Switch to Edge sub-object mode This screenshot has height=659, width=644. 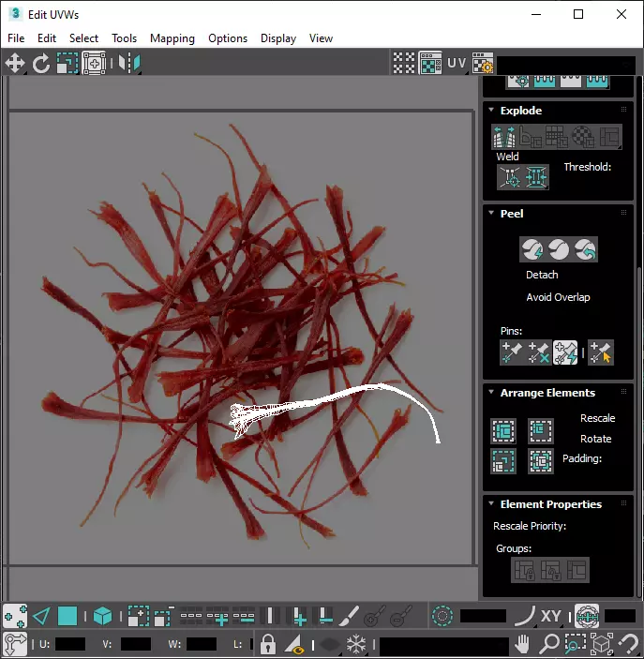point(41,617)
